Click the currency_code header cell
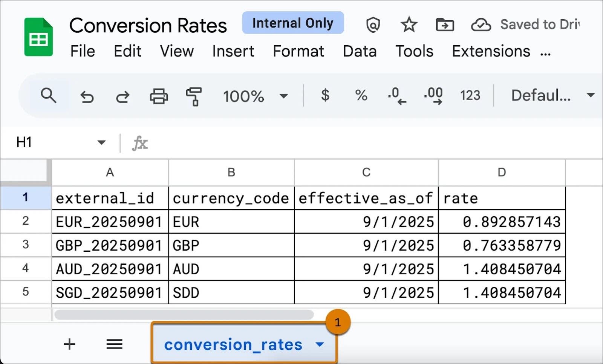The image size is (603, 364). (231, 198)
